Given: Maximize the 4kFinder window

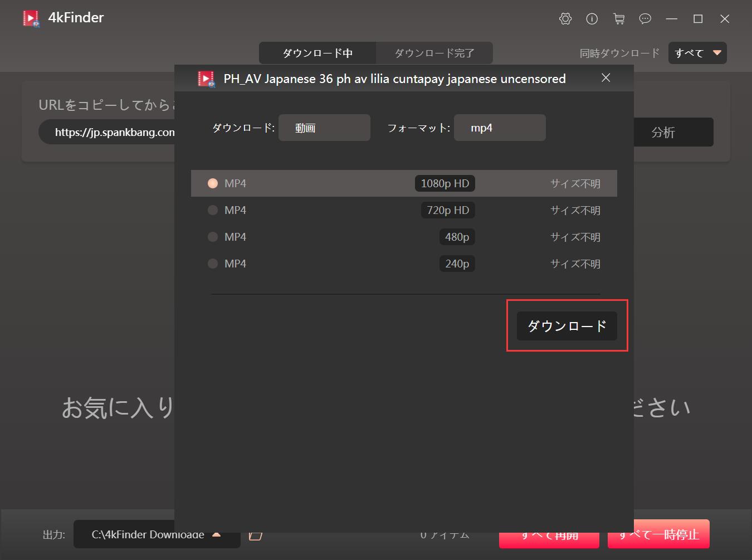Looking at the screenshot, I should click(x=697, y=19).
